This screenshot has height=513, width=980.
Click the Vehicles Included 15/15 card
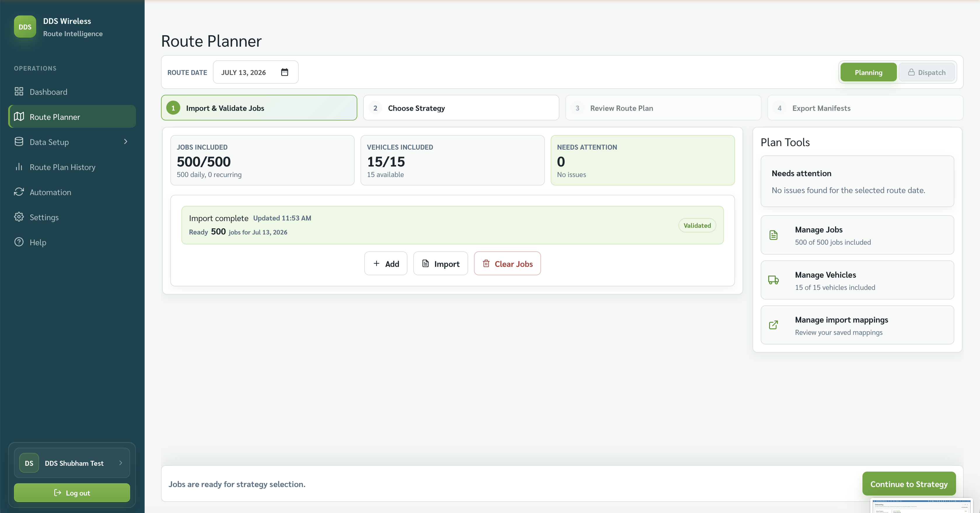pos(452,160)
